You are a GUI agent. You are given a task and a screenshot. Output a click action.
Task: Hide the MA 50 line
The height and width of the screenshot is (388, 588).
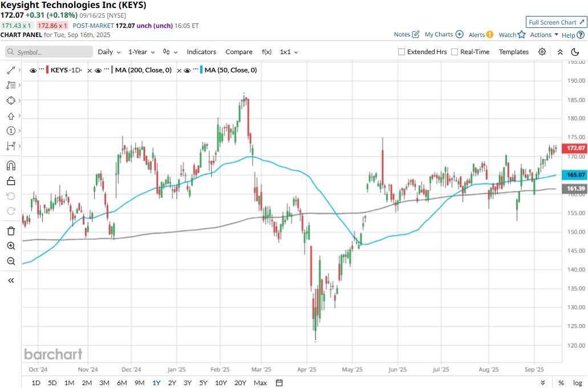tap(187, 71)
